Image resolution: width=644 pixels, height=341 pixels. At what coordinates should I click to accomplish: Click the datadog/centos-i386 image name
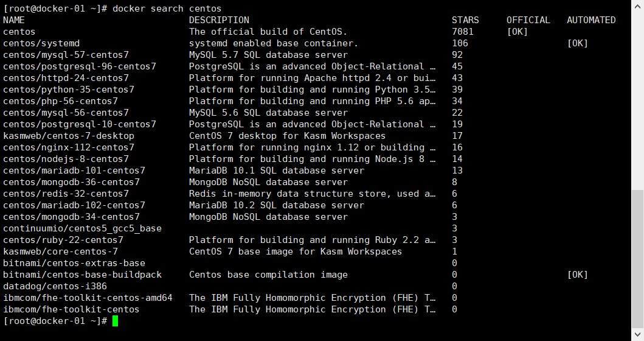(x=55, y=286)
